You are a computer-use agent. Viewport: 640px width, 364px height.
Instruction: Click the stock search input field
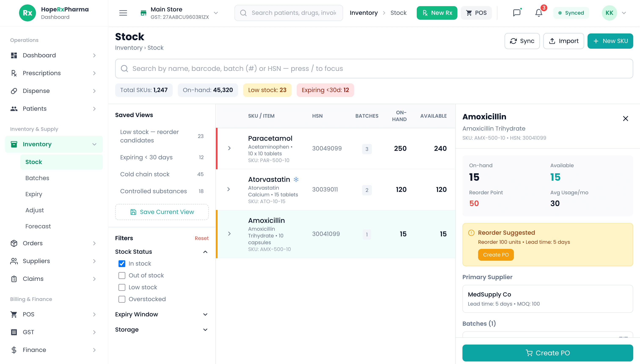[374, 69]
